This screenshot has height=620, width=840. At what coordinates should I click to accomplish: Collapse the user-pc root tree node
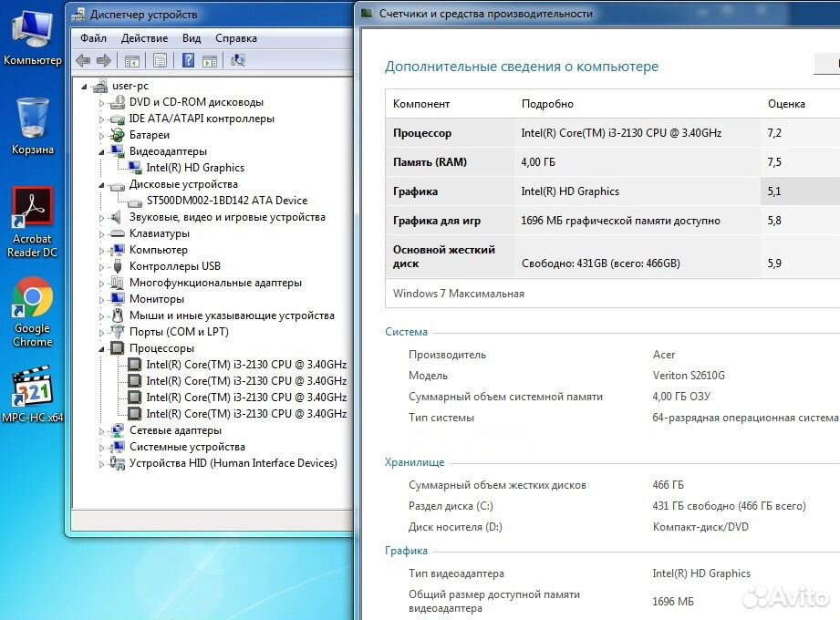tap(84, 87)
